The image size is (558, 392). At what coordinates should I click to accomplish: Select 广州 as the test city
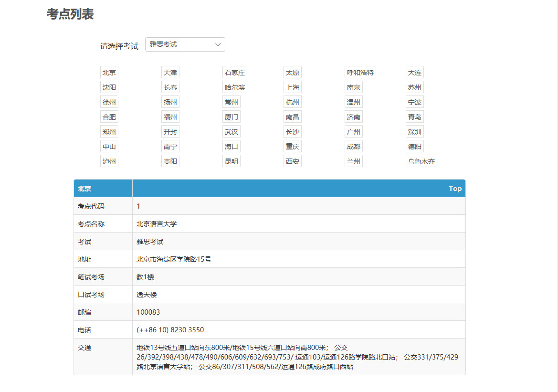pyautogui.click(x=353, y=131)
